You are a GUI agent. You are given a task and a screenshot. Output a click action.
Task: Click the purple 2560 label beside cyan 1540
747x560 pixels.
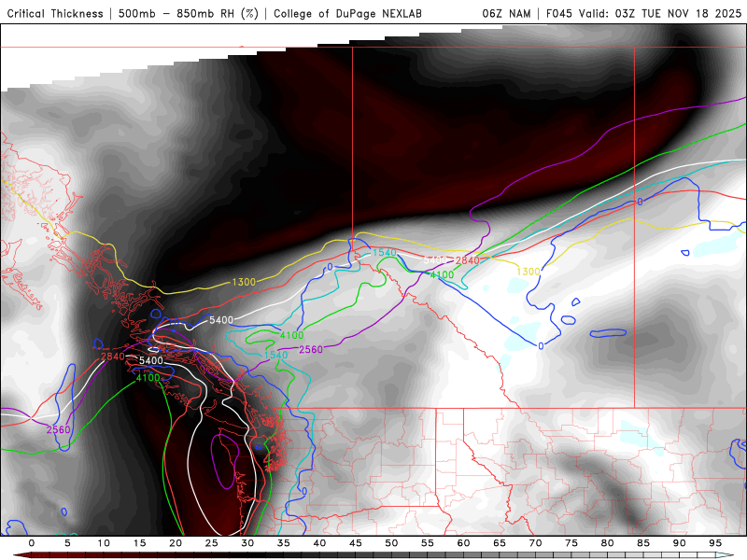click(x=311, y=349)
